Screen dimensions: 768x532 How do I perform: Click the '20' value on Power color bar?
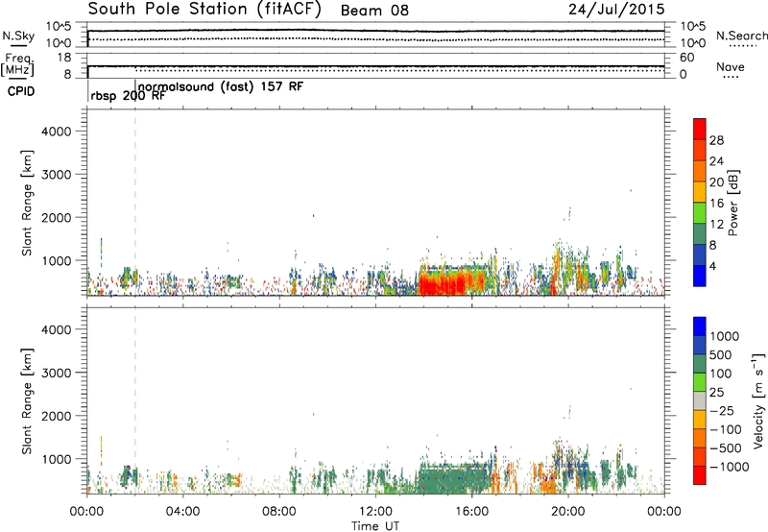click(x=716, y=182)
